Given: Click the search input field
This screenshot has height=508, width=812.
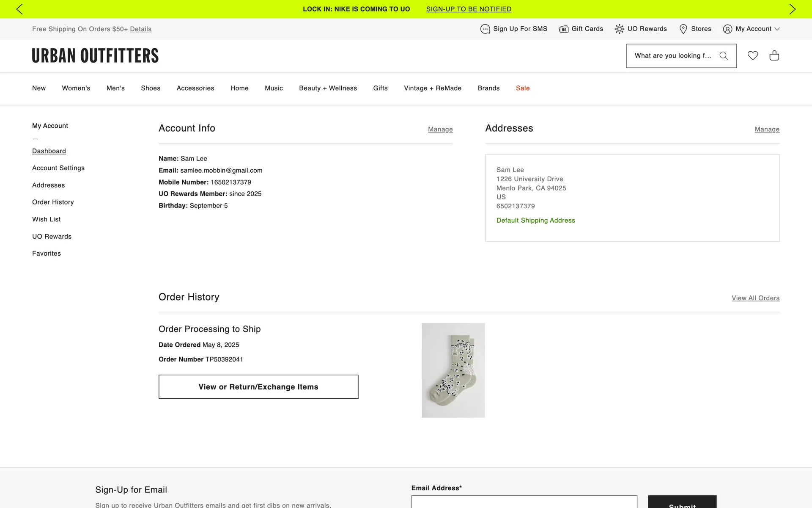Looking at the screenshot, I should pyautogui.click(x=672, y=56).
